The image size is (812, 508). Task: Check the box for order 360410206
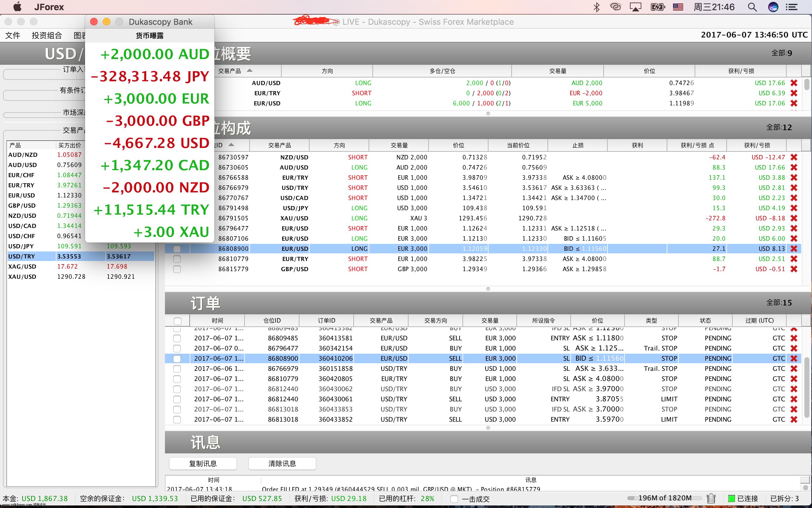point(177,358)
